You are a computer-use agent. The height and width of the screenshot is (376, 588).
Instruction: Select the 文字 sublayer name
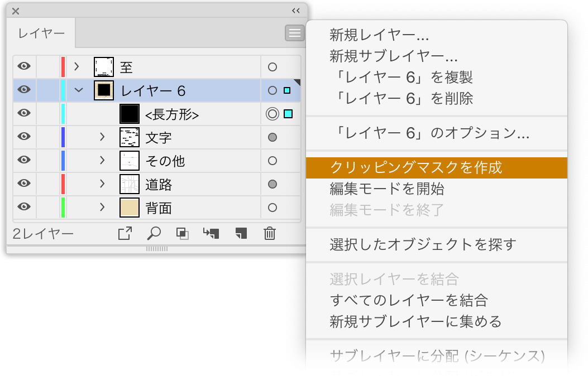[x=159, y=138]
